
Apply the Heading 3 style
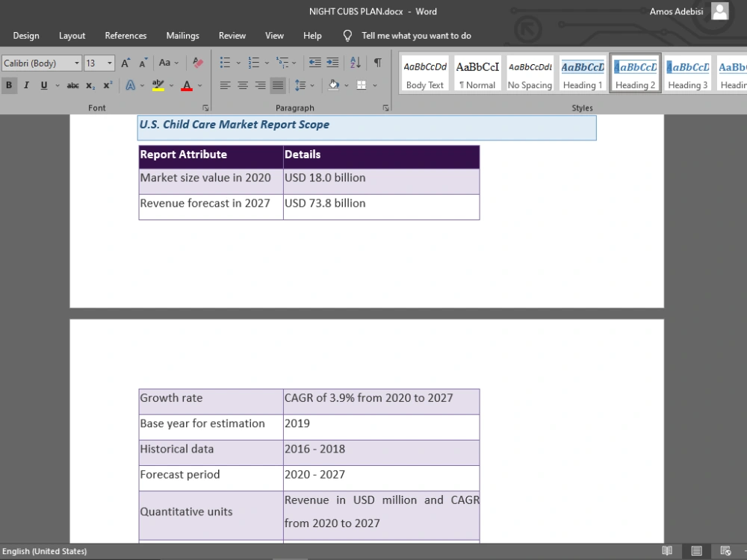687,73
